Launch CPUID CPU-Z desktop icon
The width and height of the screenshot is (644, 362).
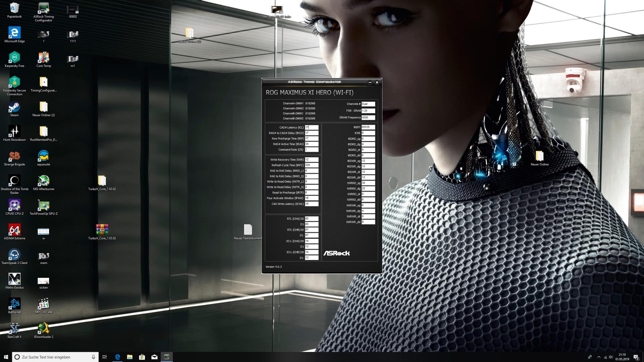click(14, 207)
